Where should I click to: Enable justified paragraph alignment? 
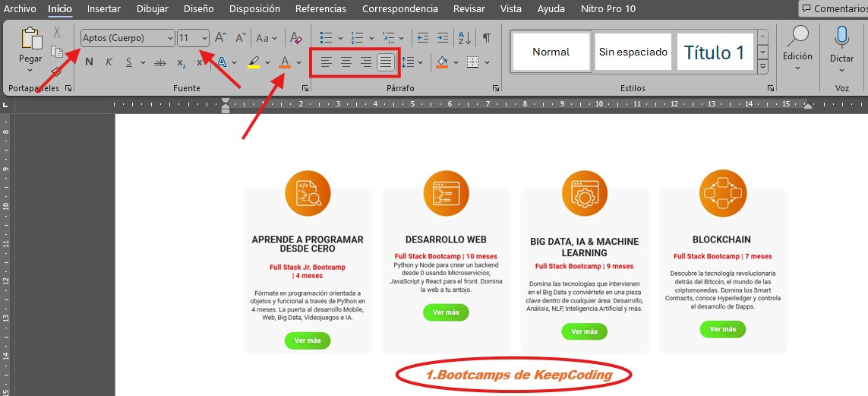(x=385, y=62)
